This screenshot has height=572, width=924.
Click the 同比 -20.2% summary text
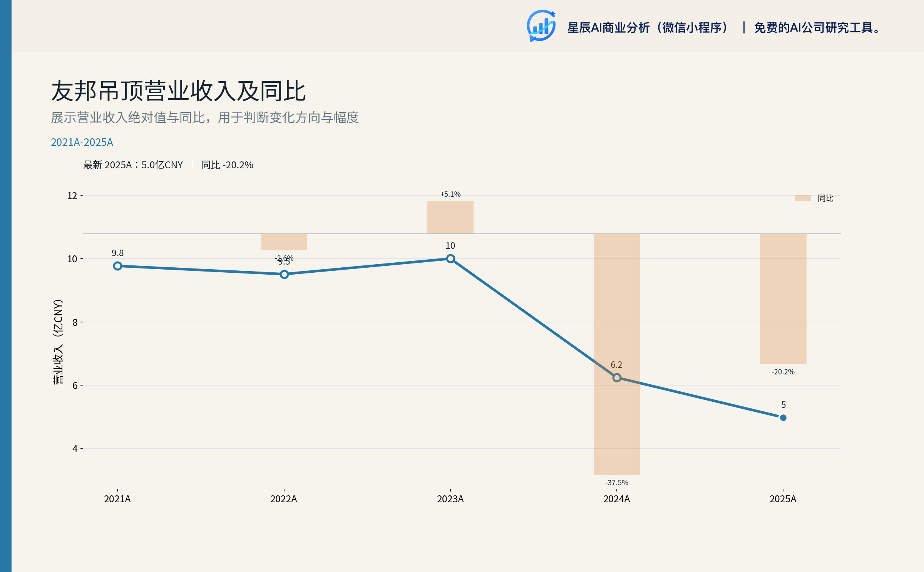tap(227, 165)
